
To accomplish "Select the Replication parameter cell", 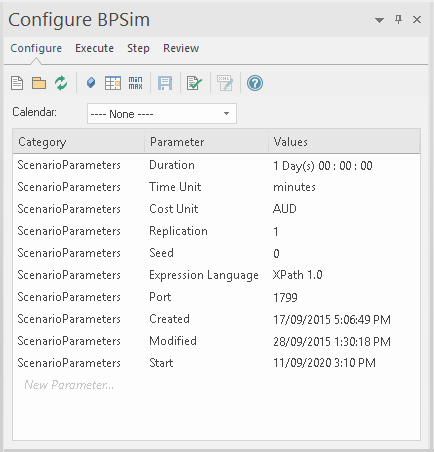I will [x=178, y=231].
